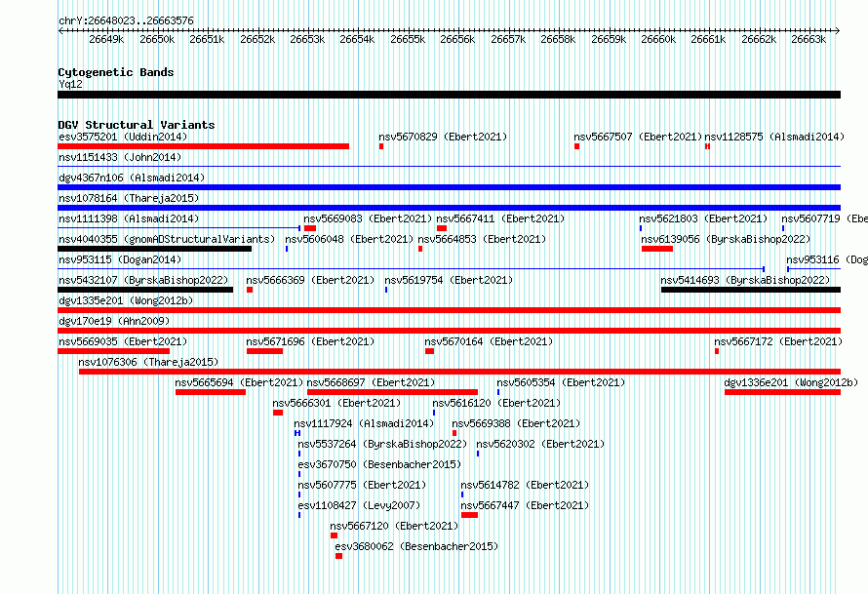
Task: Select nsv5667120 (Ebert2021) label
Action: click(394, 526)
